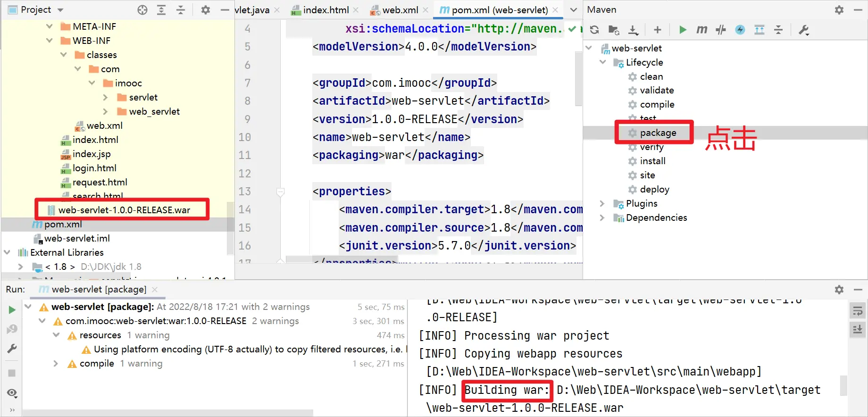Toggle Skip Tests mode in Maven

[x=740, y=30]
